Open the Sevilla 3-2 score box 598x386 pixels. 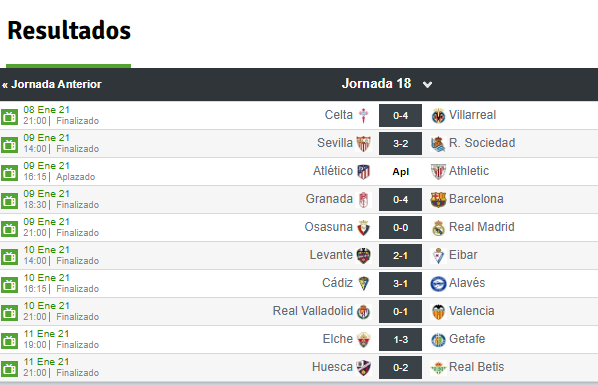click(400, 143)
